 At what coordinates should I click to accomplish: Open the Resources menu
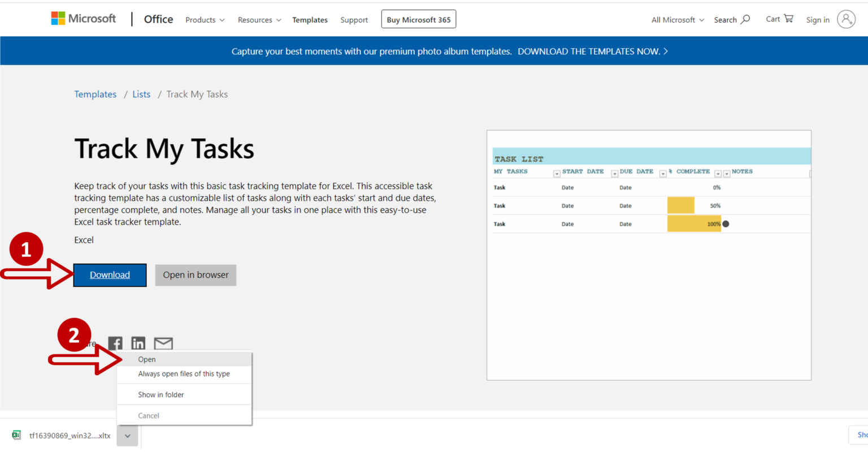(259, 19)
